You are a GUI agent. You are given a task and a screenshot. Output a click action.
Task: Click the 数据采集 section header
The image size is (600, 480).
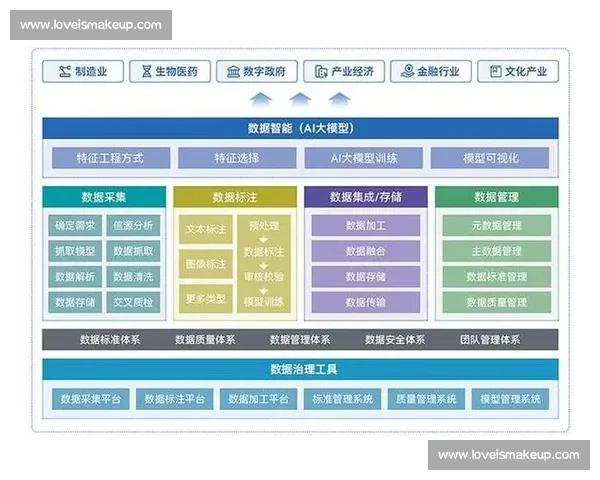coord(104,197)
